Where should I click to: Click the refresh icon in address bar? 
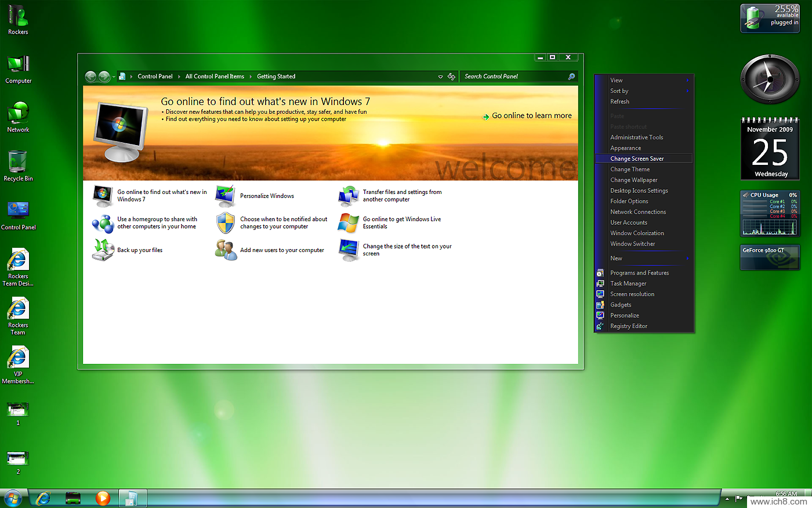(x=451, y=77)
